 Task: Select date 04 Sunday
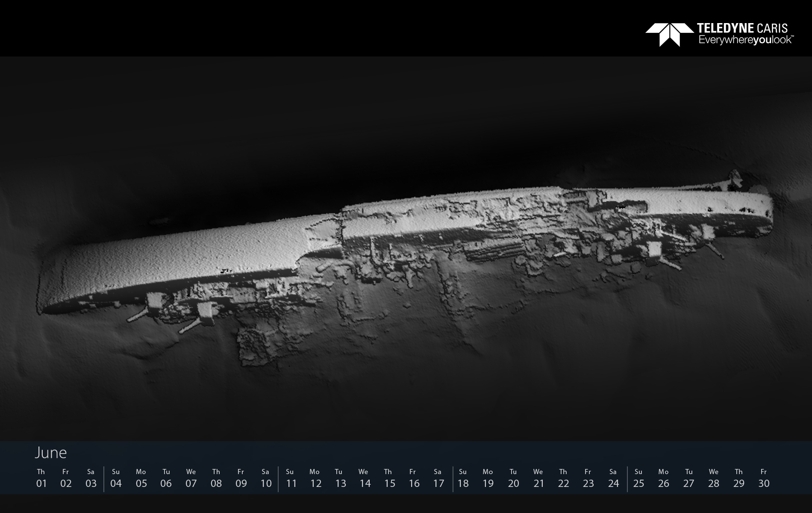[x=116, y=478]
